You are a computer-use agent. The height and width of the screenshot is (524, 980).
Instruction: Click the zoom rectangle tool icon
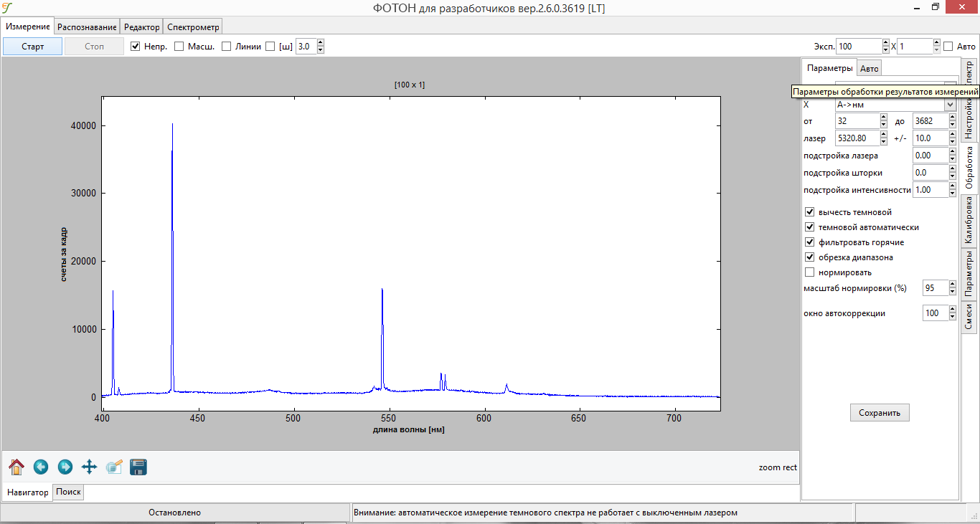pyautogui.click(x=114, y=467)
